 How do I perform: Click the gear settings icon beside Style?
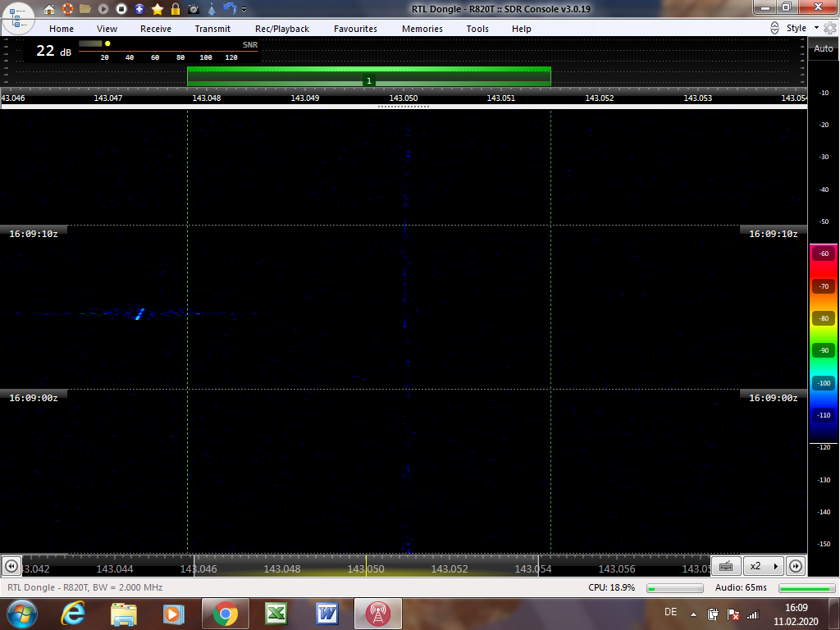tap(830, 28)
